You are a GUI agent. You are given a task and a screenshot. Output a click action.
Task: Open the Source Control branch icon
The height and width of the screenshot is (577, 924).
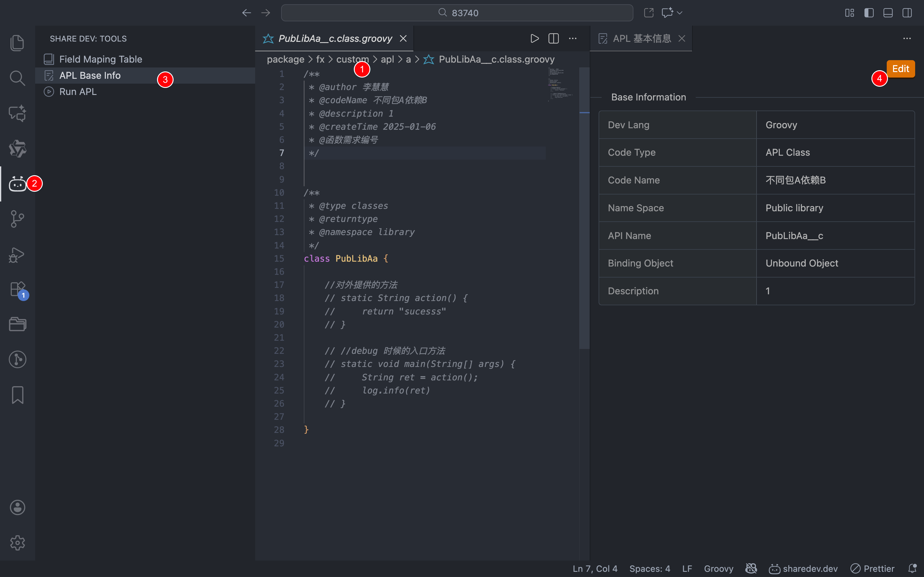tap(17, 219)
